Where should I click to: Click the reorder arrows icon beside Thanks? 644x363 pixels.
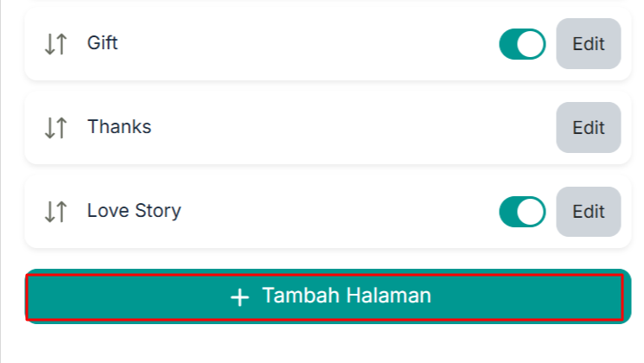click(55, 128)
